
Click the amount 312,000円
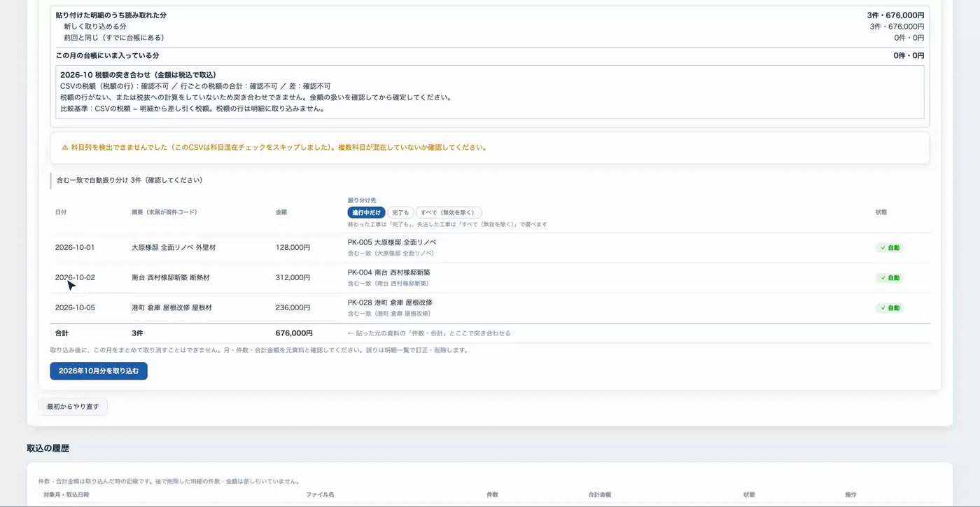coord(293,278)
